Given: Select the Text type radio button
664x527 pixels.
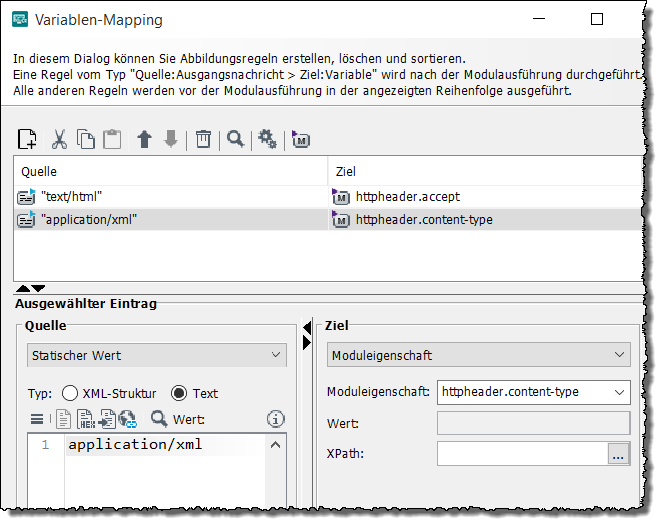Looking at the screenshot, I should click(179, 393).
